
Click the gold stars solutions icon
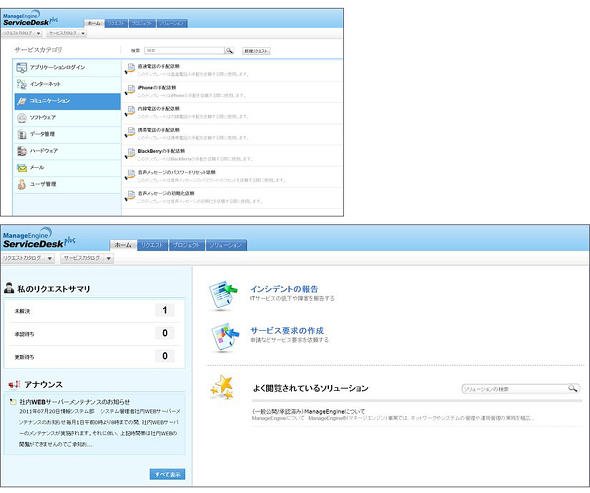[x=222, y=387]
